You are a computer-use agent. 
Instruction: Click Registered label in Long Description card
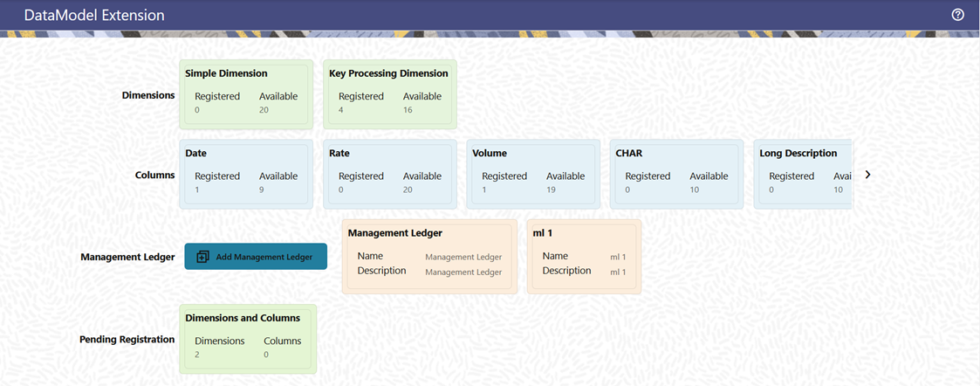pos(792,176)
